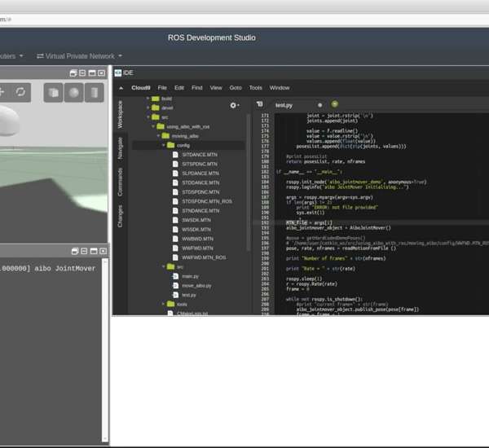The width and height of the screenshot is (489, 448).
Task: Open the Commands side panel
Action: coord(120,182)
